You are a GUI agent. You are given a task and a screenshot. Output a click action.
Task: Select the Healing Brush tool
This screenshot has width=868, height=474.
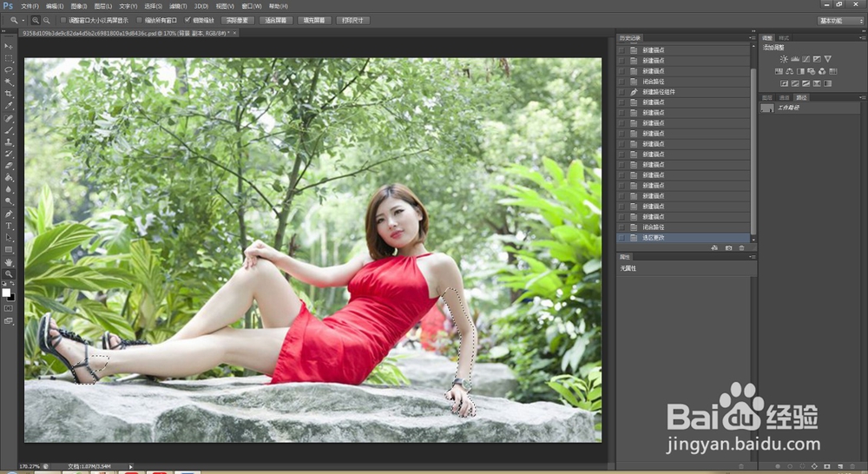(9, 118)
